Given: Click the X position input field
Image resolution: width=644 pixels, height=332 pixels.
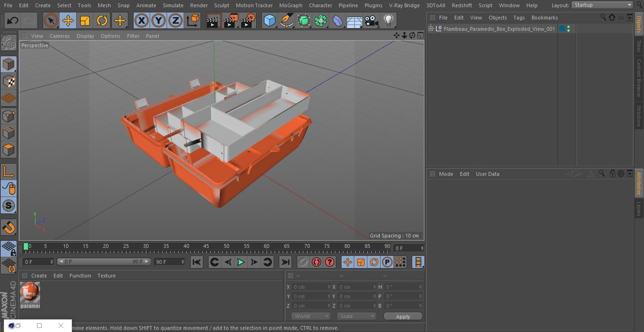Looking at the screenshot, I should coord(311,287).
